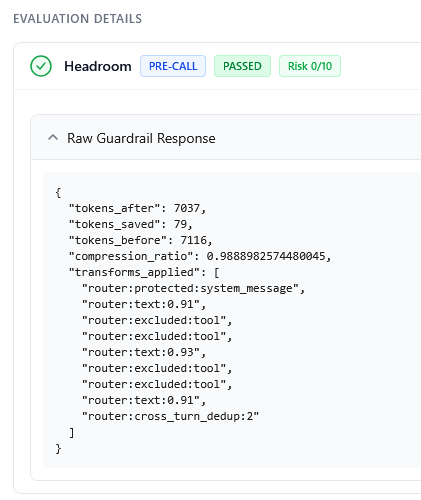421x500 pixels.
Task: Click the "transforms_applied" key
Action: 134,272
